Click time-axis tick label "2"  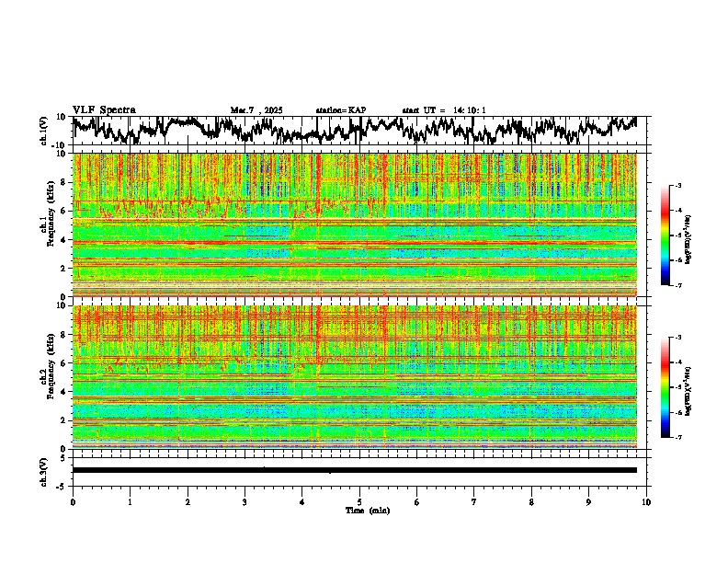tap(188, 502)
